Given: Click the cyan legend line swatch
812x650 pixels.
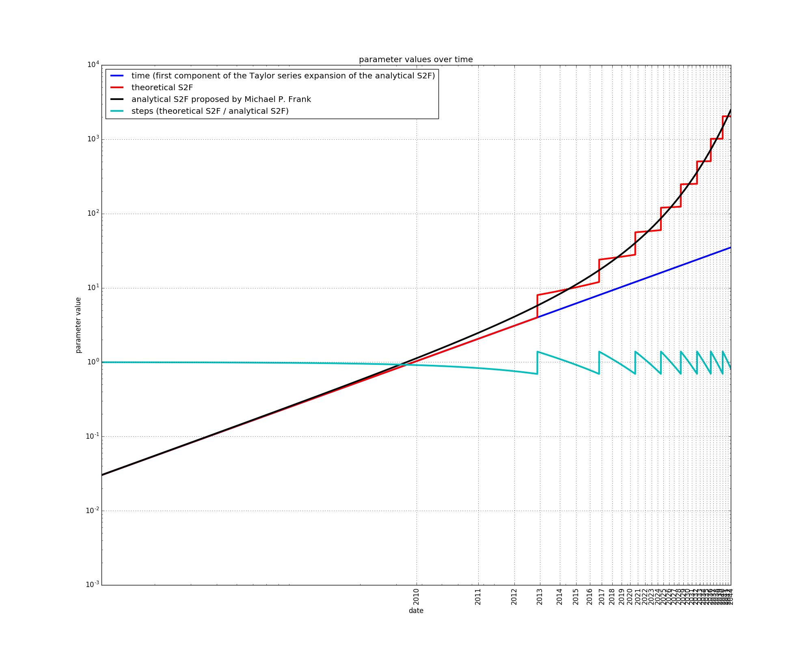Looking at the screenshot, I should point(117,111).
